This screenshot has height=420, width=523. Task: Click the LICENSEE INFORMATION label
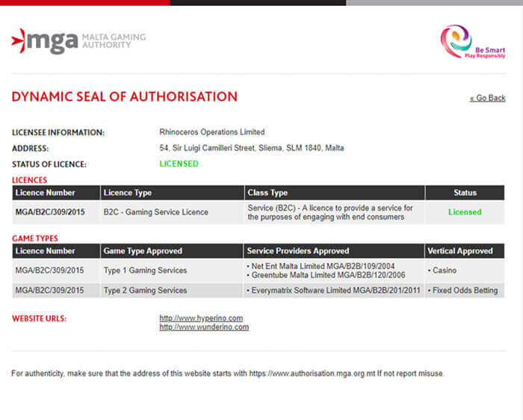pyautogui.click(x=58, y=133)
